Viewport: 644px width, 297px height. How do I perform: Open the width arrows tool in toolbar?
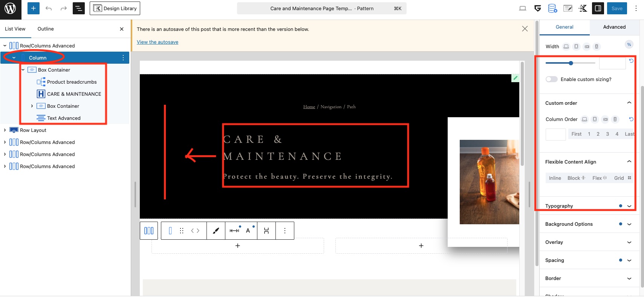[x=234, y=231]
